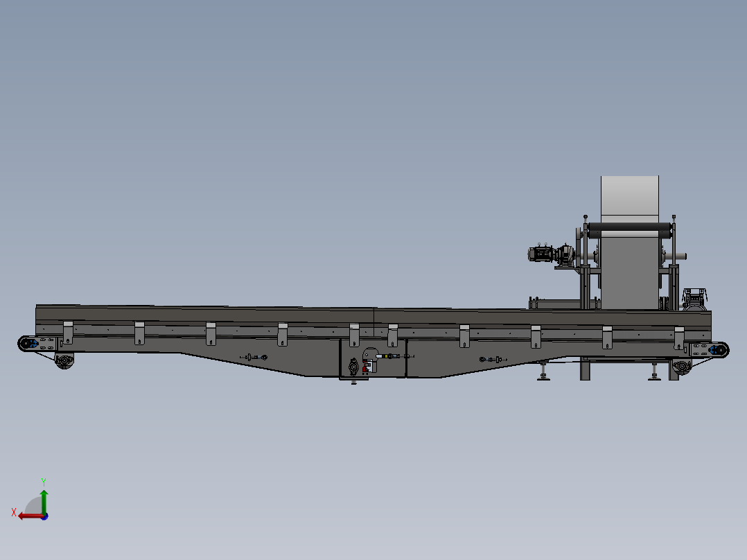747x560 pixels.
Task: Click the red X axis arrow of the triad
Action: (x=30, y=516)
